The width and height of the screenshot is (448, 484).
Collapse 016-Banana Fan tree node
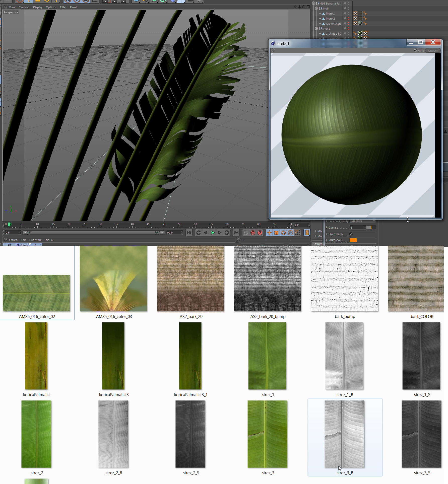[313, 3]
